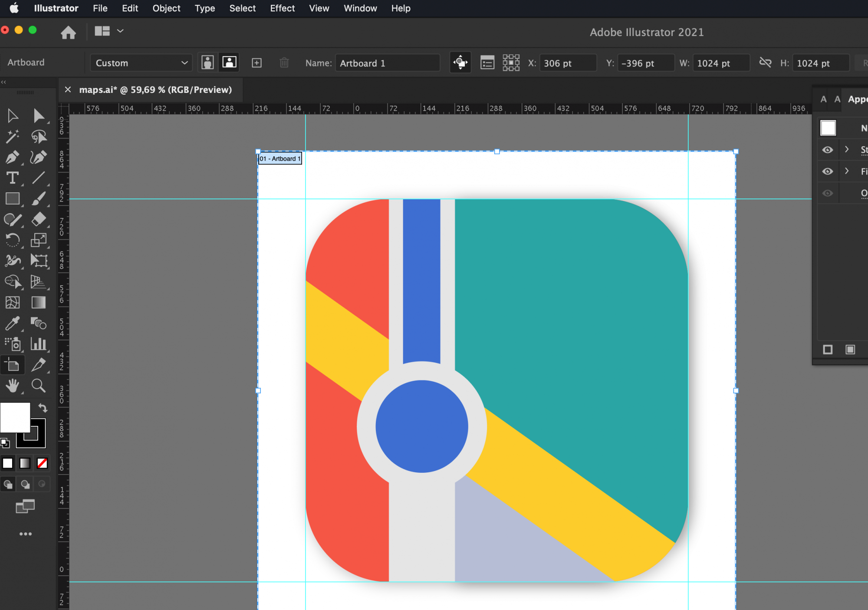The height and width of the screenshot is (610, 868).
Task: Open the artboard preset Custom dropdown
Action: (x=141, y=63)
